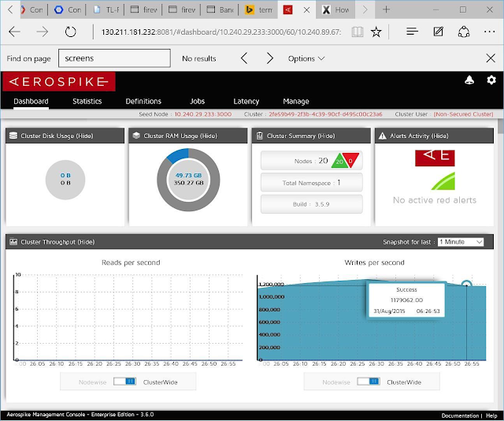Click the 49.73 GB used RAM value
Screen dimensions: 504x421
point(188,175)
